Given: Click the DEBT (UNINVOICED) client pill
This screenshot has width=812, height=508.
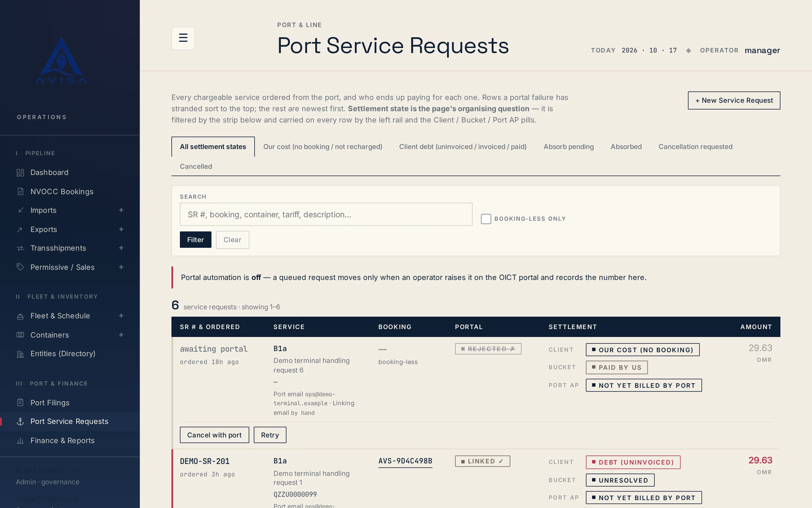Looking at the screenshot, I should tap(633, 462).
